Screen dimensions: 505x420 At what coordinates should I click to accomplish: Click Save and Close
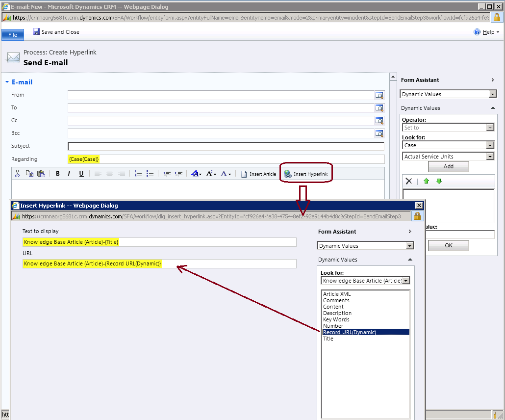click(56, 32)
